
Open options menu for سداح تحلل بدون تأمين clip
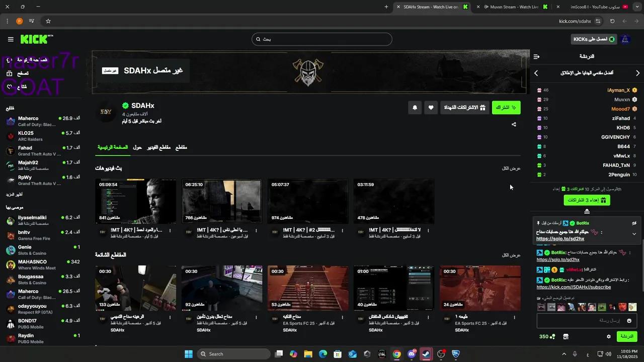tap(256, 317)
